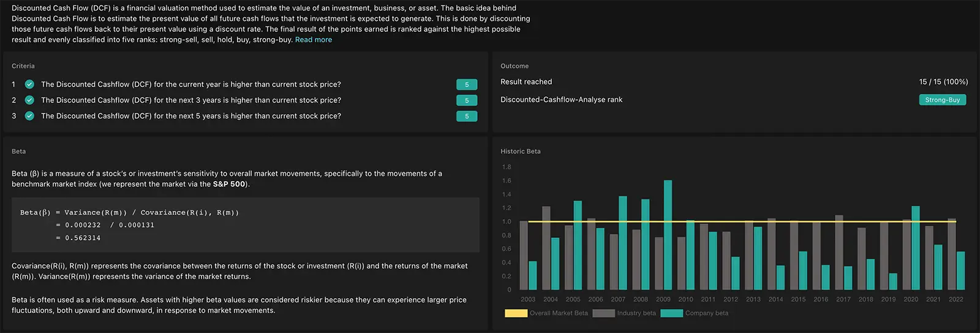Viewport: 980px width, 333px height.
Task: Click check icon for criterion 2
Action: (x=29, y=100)
